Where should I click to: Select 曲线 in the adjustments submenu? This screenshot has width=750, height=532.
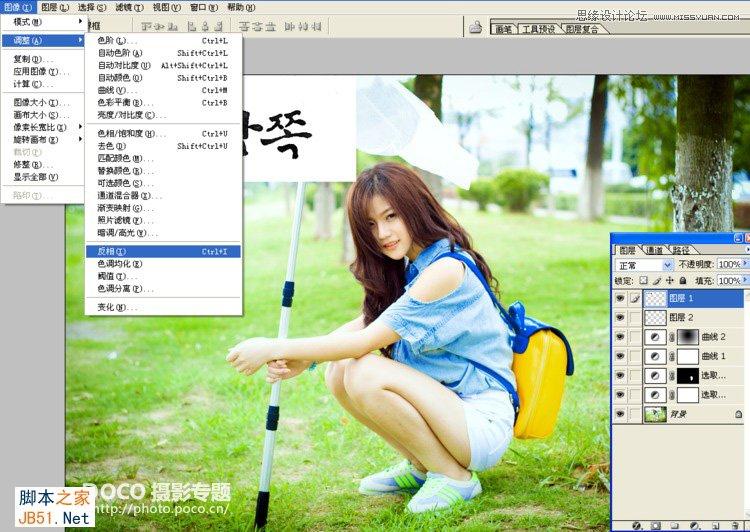163,90
